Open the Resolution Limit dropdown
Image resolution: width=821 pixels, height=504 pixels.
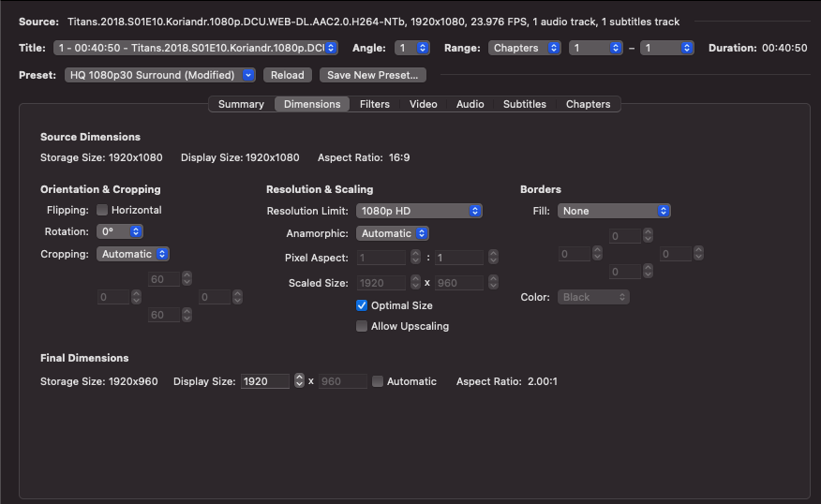tap(419, 211)
